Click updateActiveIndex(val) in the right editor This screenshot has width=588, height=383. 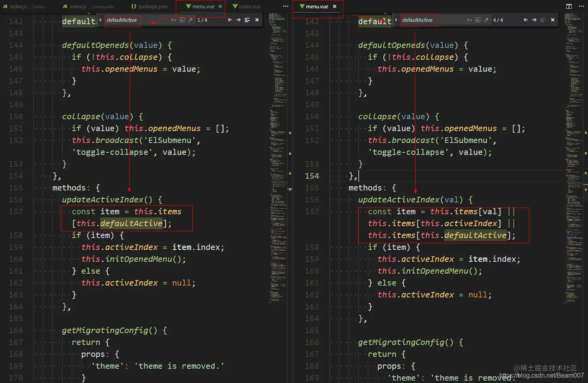point(410,200)
